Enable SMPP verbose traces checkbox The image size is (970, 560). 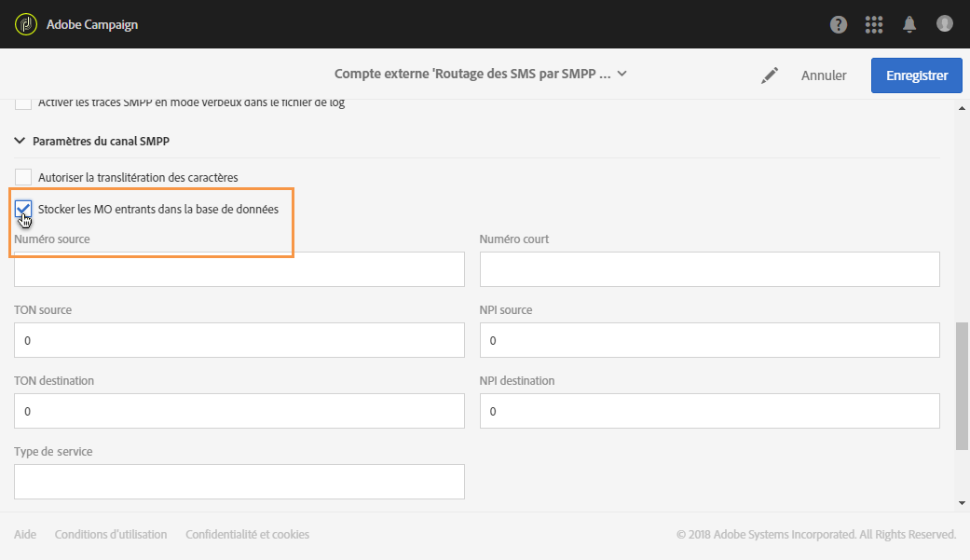pos(23,103)
